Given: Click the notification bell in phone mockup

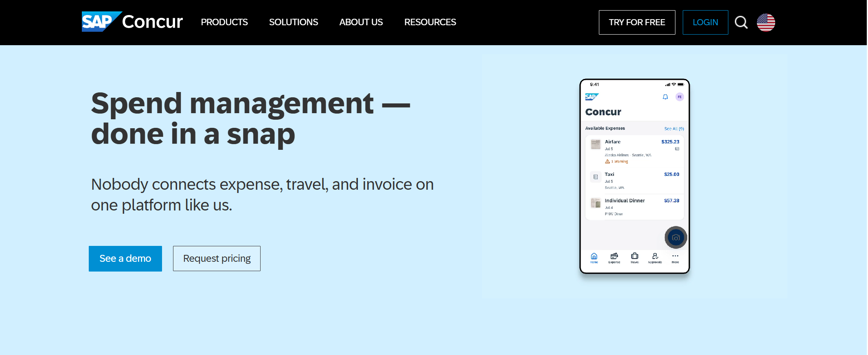Looking at the screenshot, I should coord(665,97).
